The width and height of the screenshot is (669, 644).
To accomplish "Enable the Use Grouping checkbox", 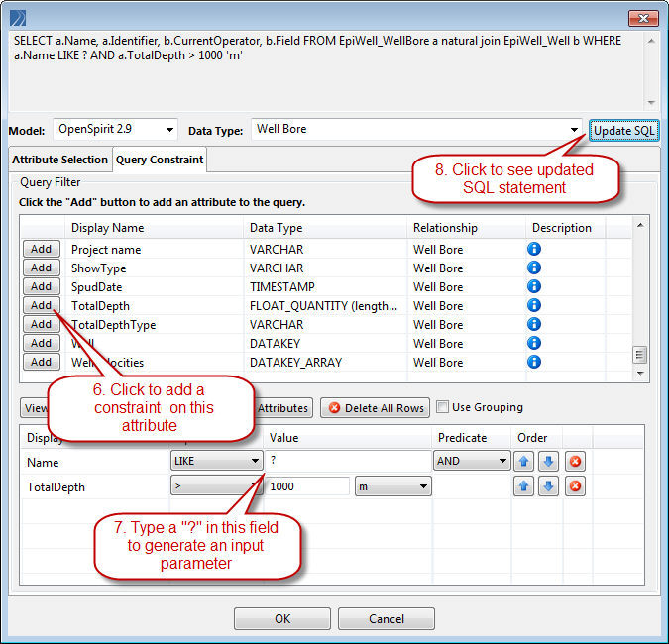I will 442,407.
